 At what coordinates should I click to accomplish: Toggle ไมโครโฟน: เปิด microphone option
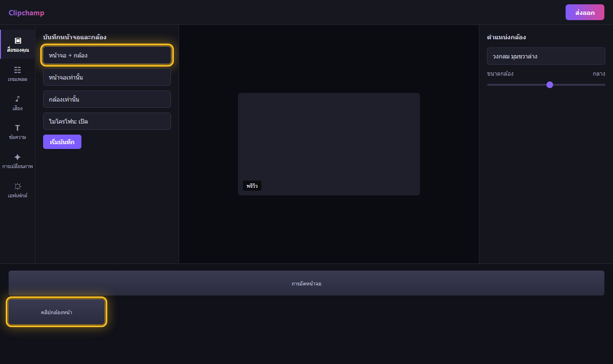coord(107,121)
